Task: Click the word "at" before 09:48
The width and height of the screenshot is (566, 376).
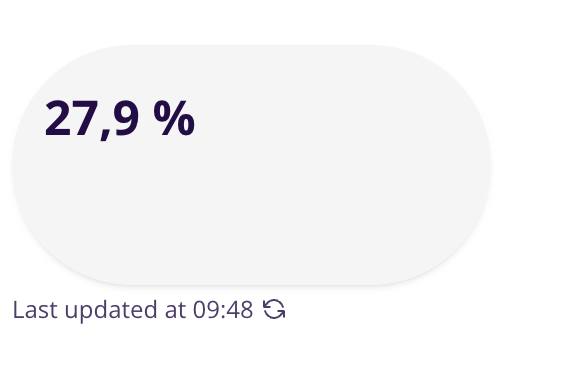Action: click(x=175, y=310)
